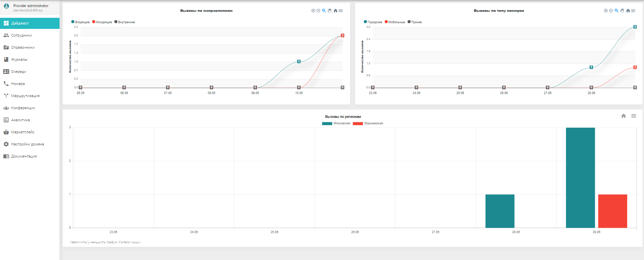The image size is (644, 260).
Task: Click the Дайджест dashboard icon in sidebar
Action: 6,23
